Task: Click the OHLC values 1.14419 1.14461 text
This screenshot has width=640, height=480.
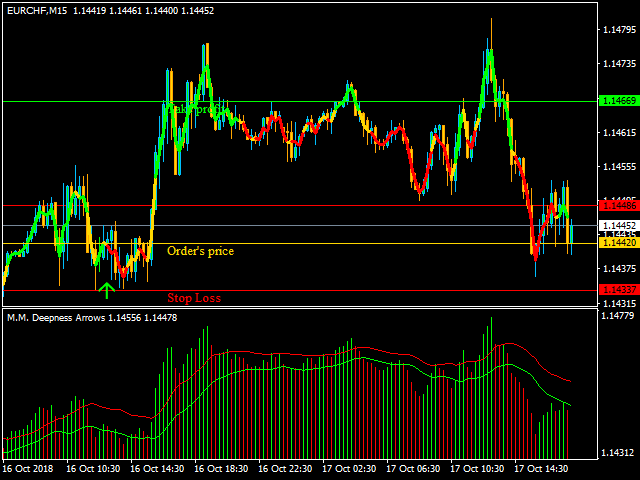Action: tap(107, 11)
